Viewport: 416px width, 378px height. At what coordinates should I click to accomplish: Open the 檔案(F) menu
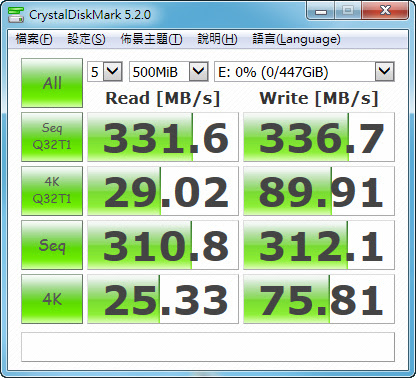point(34,39)
